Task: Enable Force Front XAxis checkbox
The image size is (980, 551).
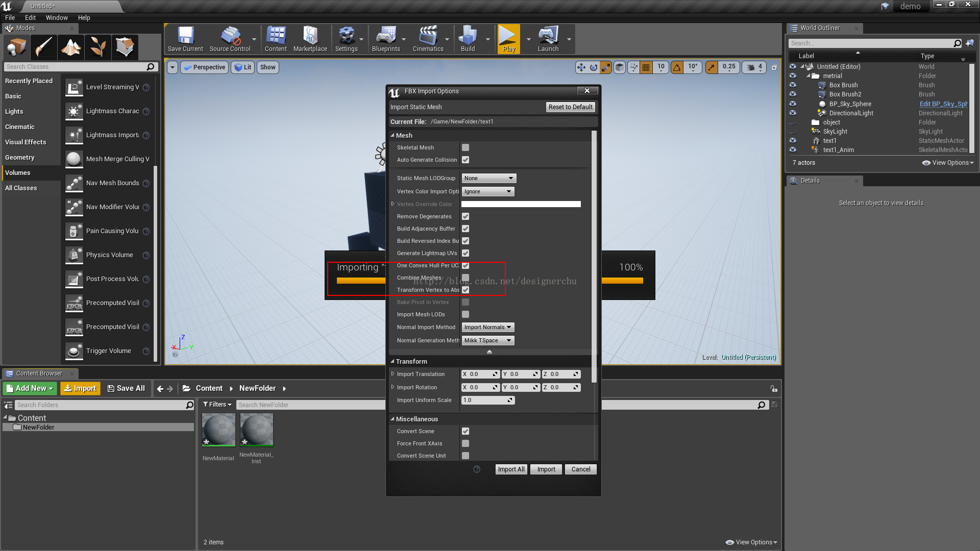Action: point(465,443)
